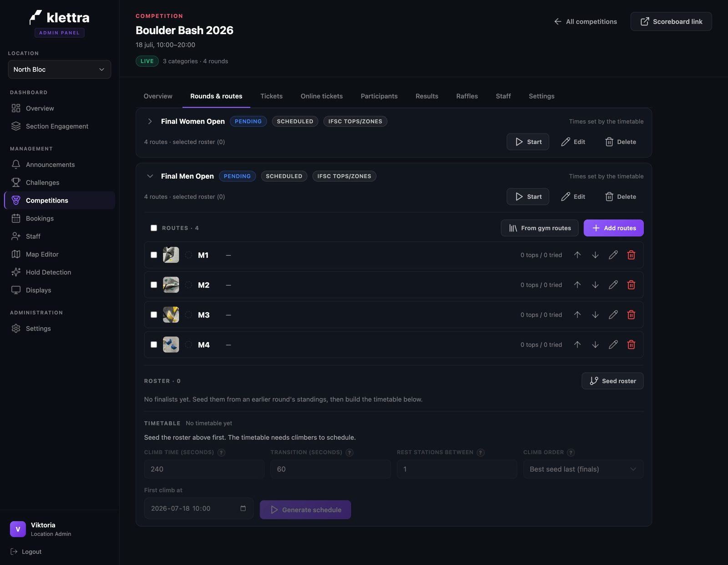Tick the checkbox for route M1
The image size is (728, 565).
[x=154, y=255]
